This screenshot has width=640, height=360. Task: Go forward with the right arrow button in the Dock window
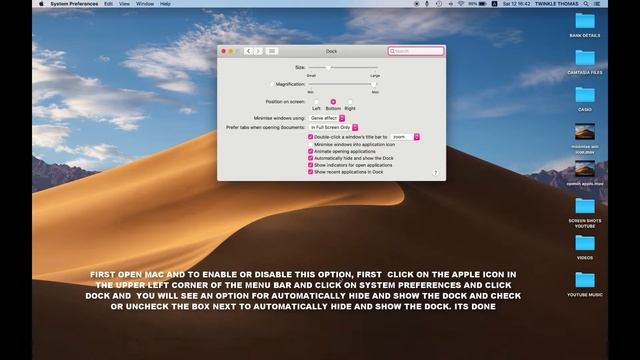pos(258,51)
